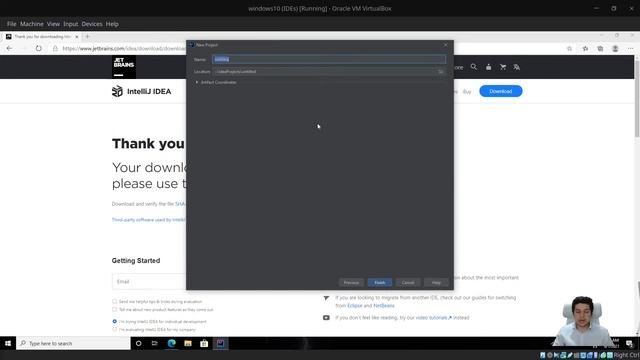Click the video tutorials link
640x360 pixels.
coord(433,318)
